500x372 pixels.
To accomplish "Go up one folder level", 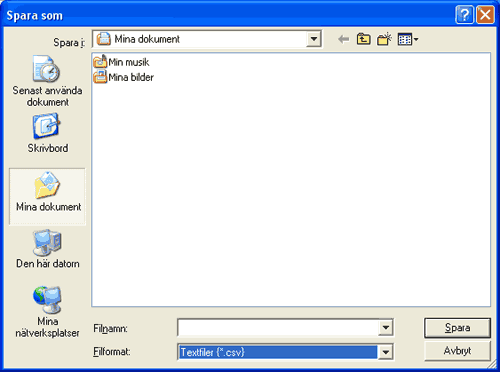I will tap(364, 39).
